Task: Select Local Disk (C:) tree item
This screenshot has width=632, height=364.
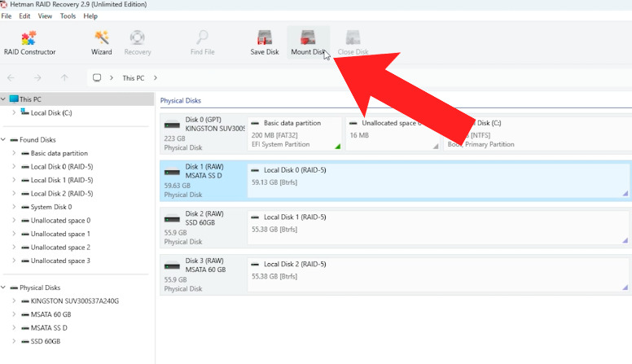Action: click(x=51, y=113)
